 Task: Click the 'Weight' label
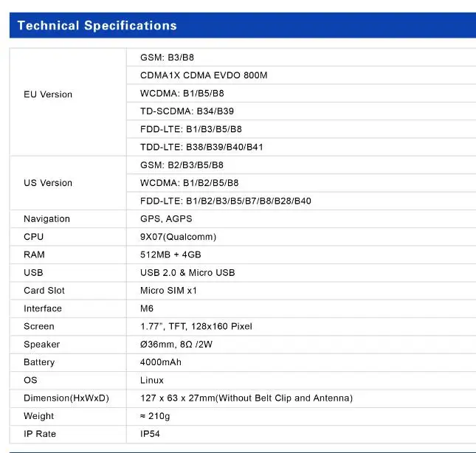tap(39, 416)
